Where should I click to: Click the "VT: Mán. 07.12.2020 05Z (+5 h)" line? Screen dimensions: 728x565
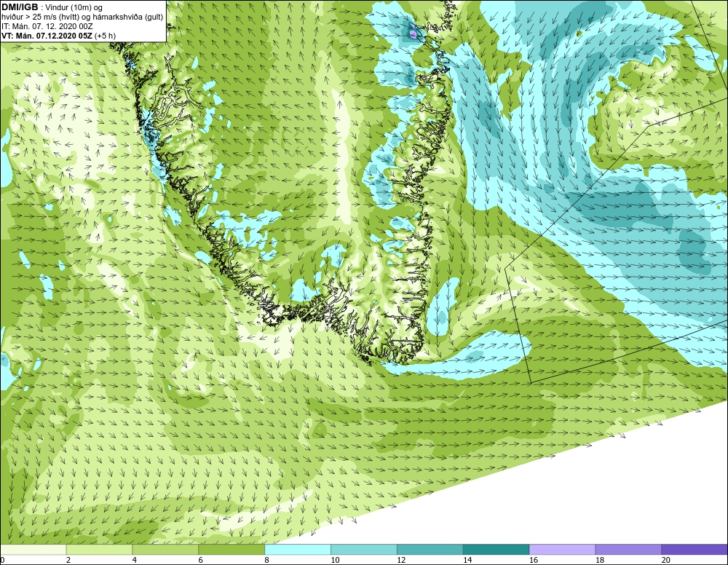[x=59, y=36]
